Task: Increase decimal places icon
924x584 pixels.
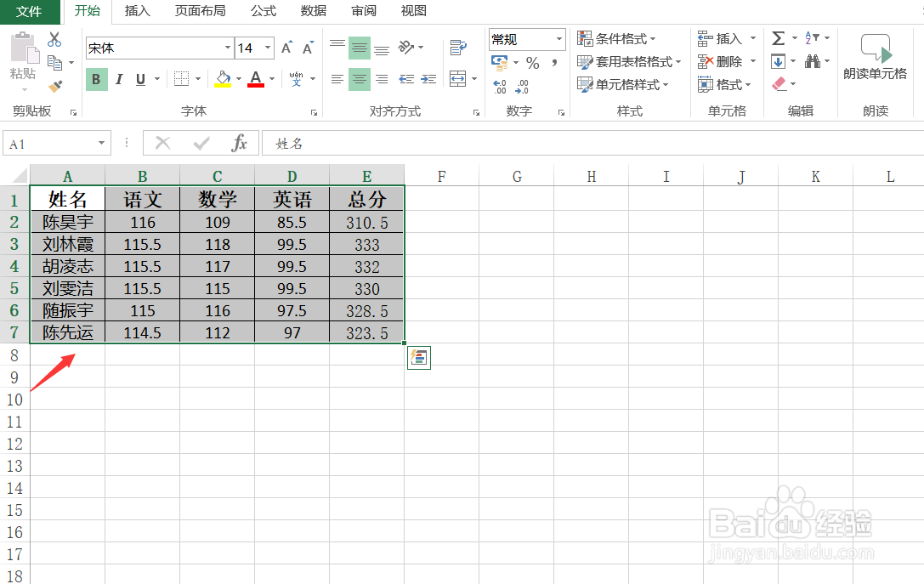Action: [x=500, y=87]
